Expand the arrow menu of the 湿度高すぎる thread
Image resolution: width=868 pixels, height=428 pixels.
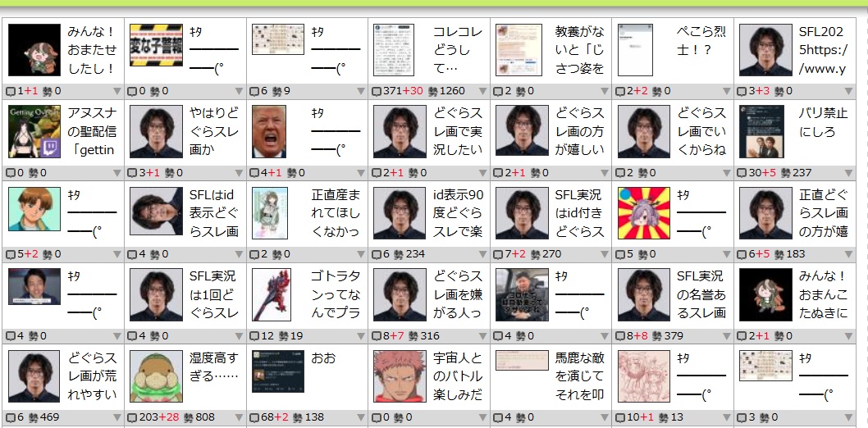(x=239, y=418)
